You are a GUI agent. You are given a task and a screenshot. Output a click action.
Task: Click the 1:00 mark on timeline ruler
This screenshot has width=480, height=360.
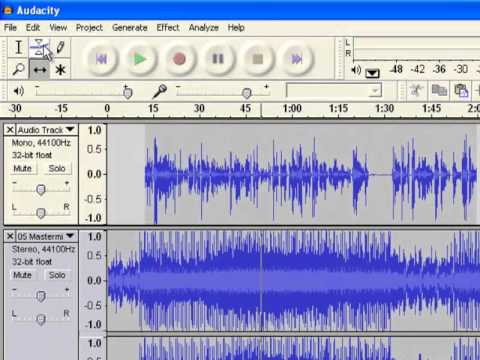click(292, 108)
